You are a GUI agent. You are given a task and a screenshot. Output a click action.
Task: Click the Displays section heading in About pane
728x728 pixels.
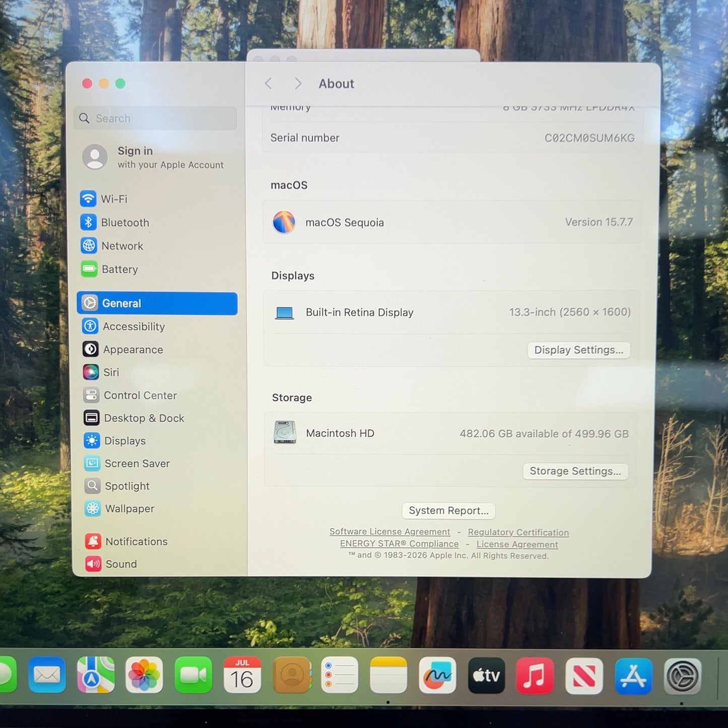293,276
